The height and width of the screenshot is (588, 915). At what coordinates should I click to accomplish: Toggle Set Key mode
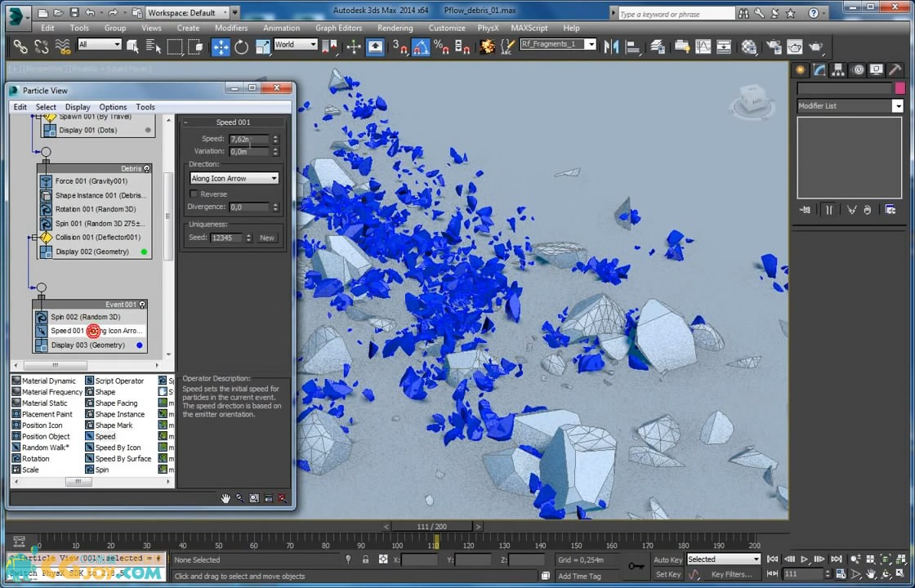668,575
